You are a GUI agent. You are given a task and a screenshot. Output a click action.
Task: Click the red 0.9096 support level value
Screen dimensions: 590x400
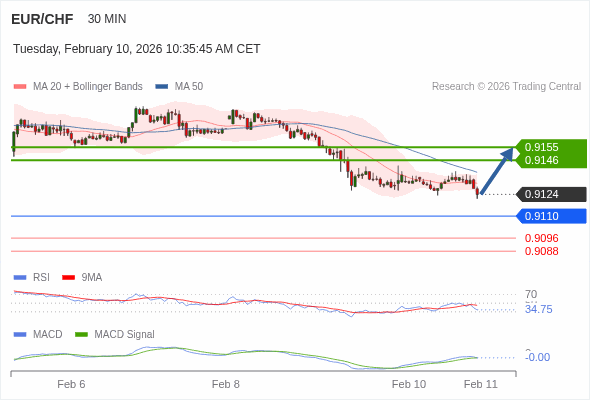tap(541, 238)
